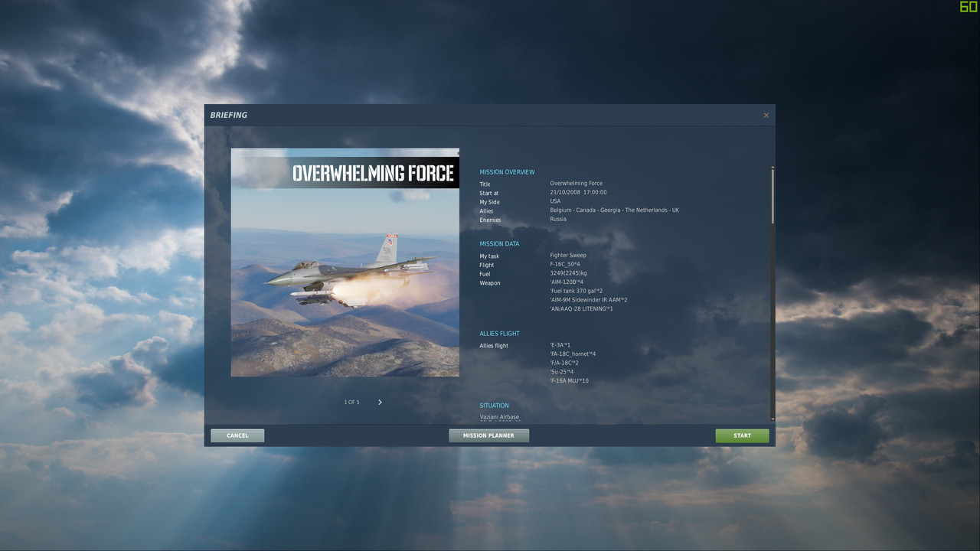Click the weapon entry 'AIM-120B'*4

tap(567, 282)
